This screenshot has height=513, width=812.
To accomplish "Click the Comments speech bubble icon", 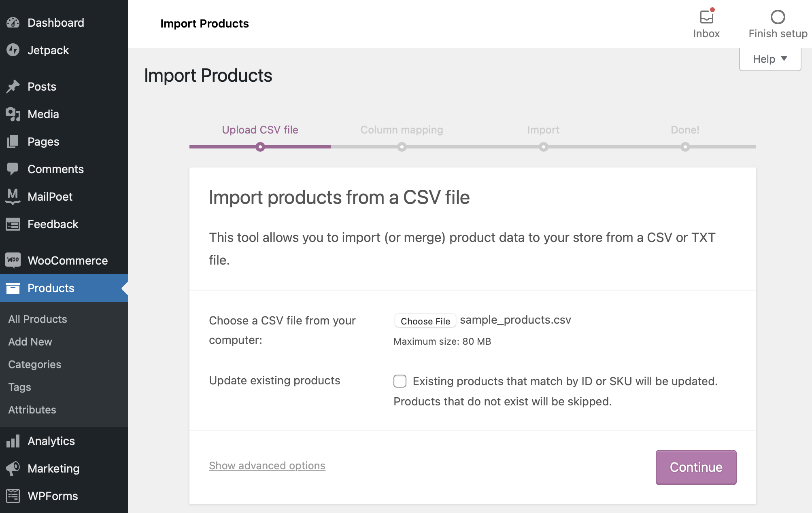I will coord(13,169).
